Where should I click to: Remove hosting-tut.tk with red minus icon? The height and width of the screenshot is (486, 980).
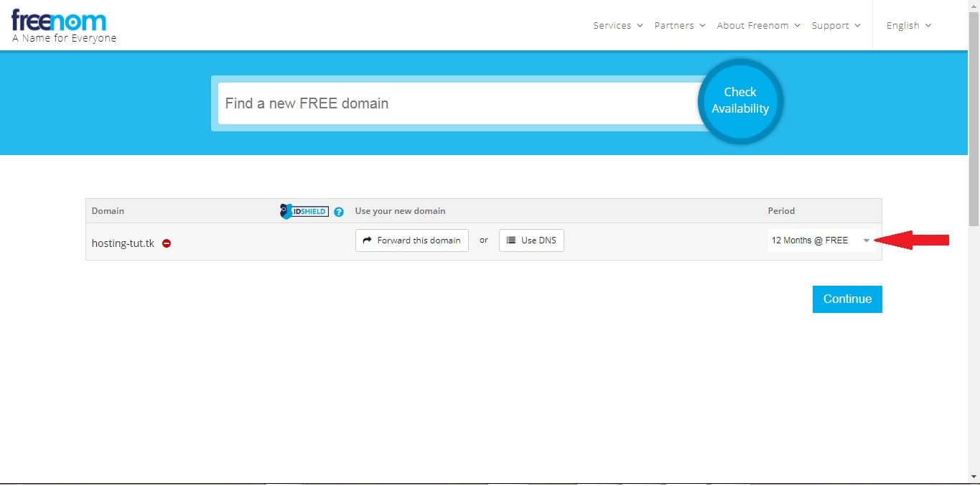tap(167, 243)
